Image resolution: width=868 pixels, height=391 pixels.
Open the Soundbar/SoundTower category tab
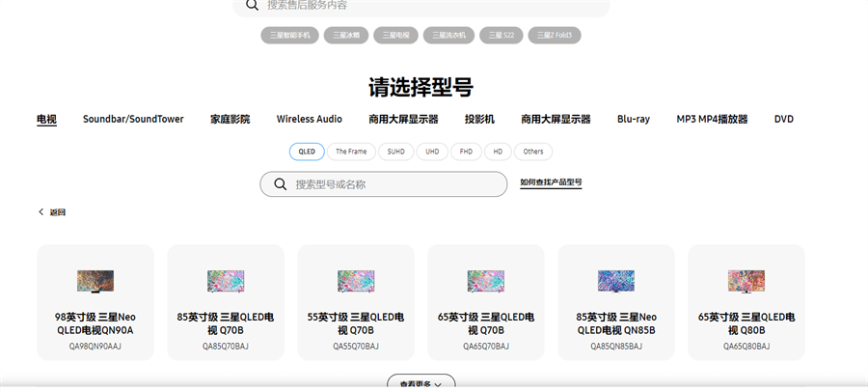133,119
